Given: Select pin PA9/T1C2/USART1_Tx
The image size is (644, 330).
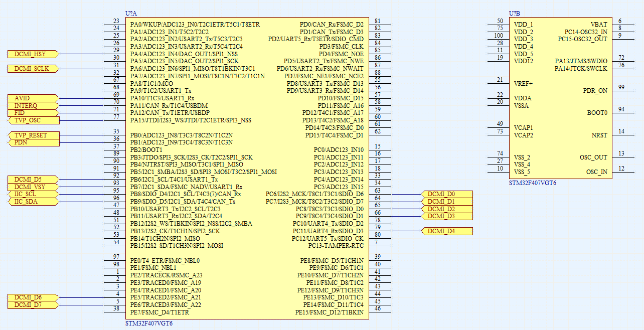Looking at the screenshot, I should tap(160, 91).
